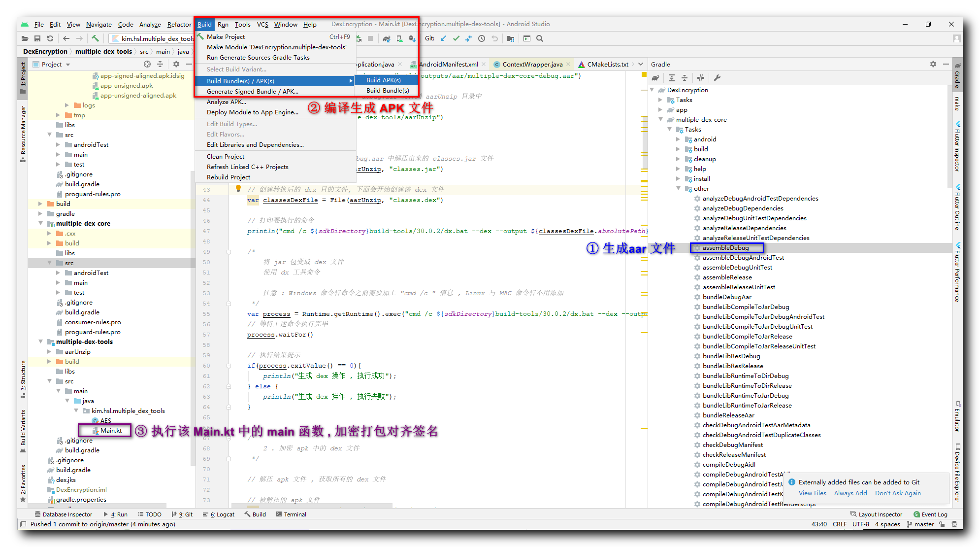Collapse the DexEncryption Gradle root node
This screenshot has height=547, width=980.
point(652,90)
